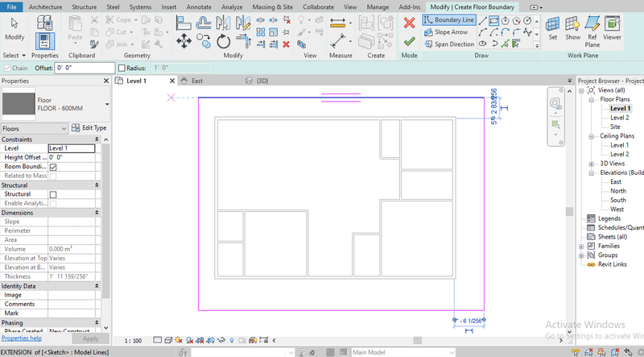Viewport: 644px width, 357px height.
Task: Open the Annotate ribbon tab
Action: [x=199, y=7]
